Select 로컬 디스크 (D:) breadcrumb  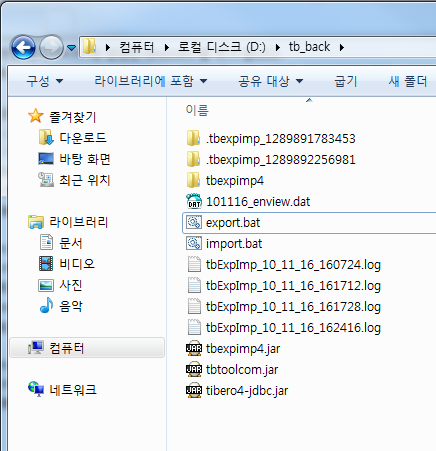(x=222, y=47)
